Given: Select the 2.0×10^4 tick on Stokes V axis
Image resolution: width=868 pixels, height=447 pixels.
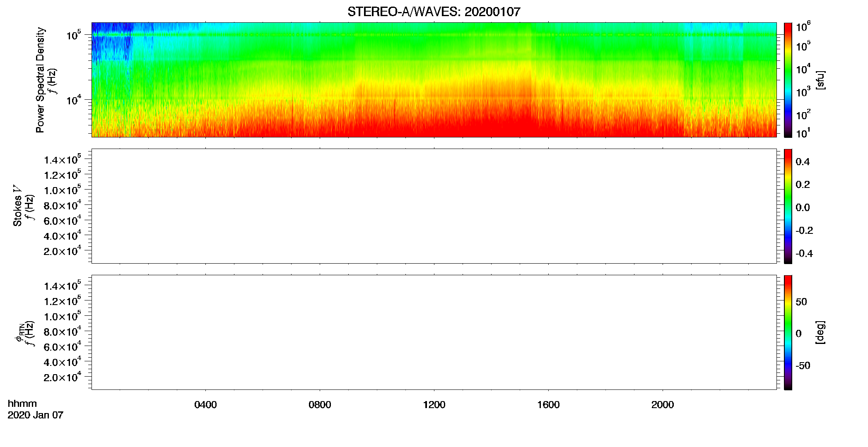Looking at the screenshot, I should pyautogui.click(x=63, y=251).
